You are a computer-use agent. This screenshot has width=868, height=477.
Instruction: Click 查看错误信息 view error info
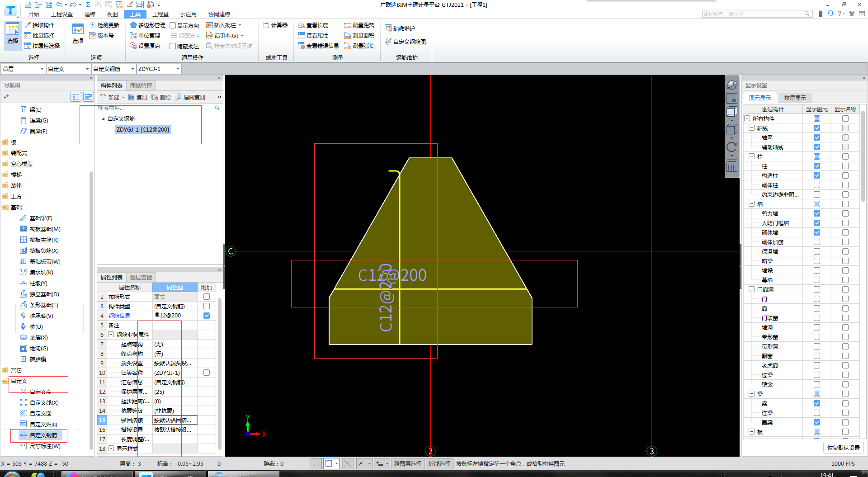click(318, 46)
